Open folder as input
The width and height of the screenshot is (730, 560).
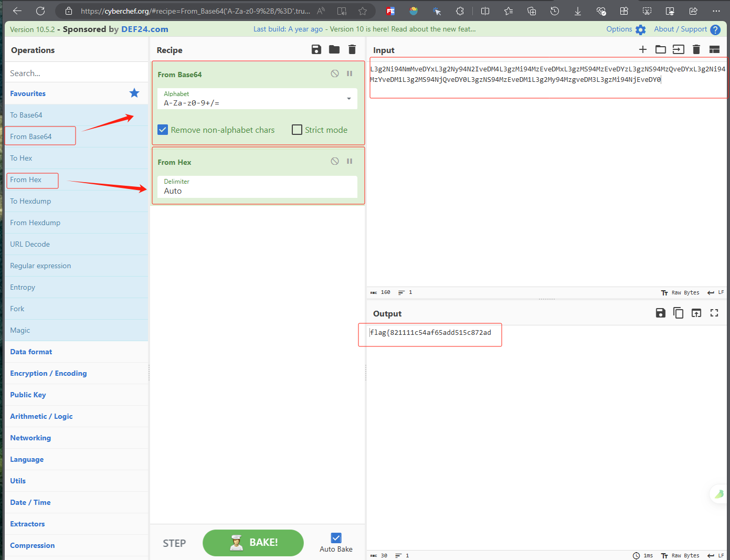click(x=661, y=49)
